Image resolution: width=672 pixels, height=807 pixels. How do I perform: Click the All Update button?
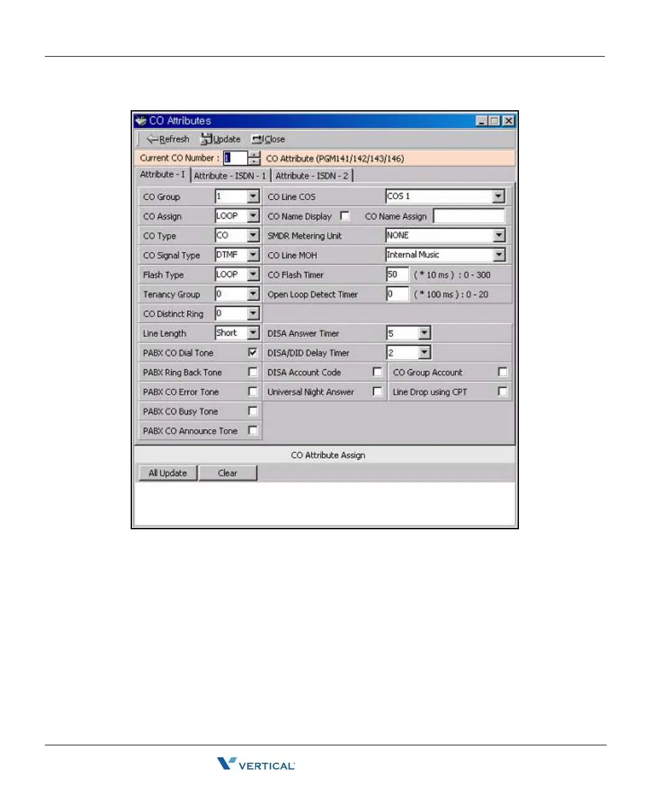pyautogui.click(x=167, y=473)
